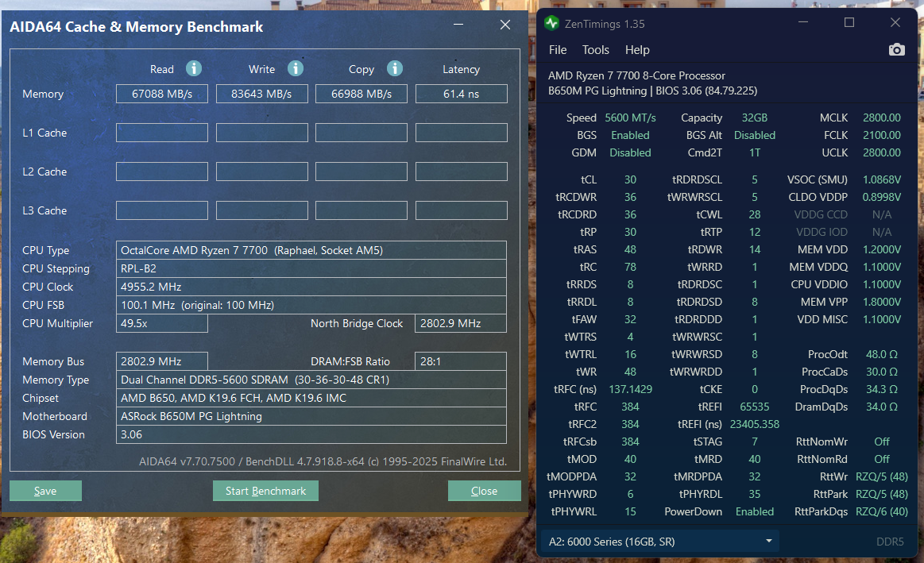
Task: Expand the A2: 6000 Series module dropdown
Action: pyautogui.click(x=660, y=542)
